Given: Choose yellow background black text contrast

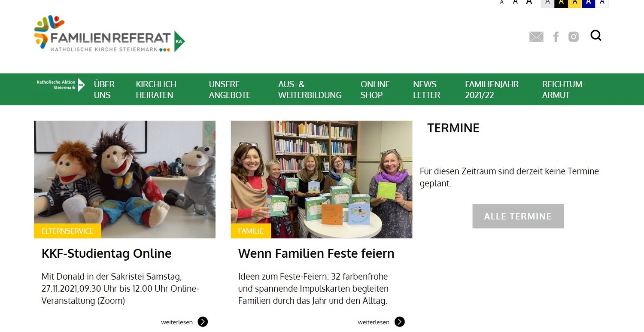Looking at the screenshot, I should coord(575,3).
